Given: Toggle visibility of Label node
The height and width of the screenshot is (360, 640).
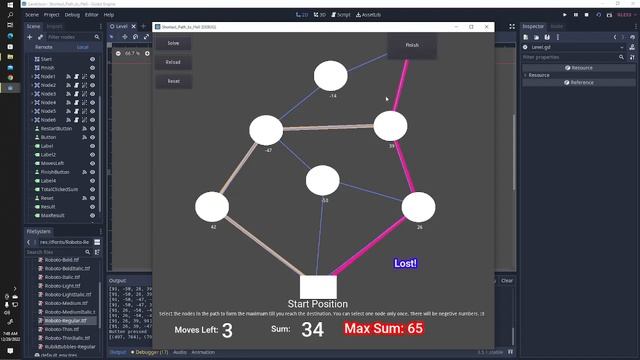Looking at the screenshot, I should 93,146.
